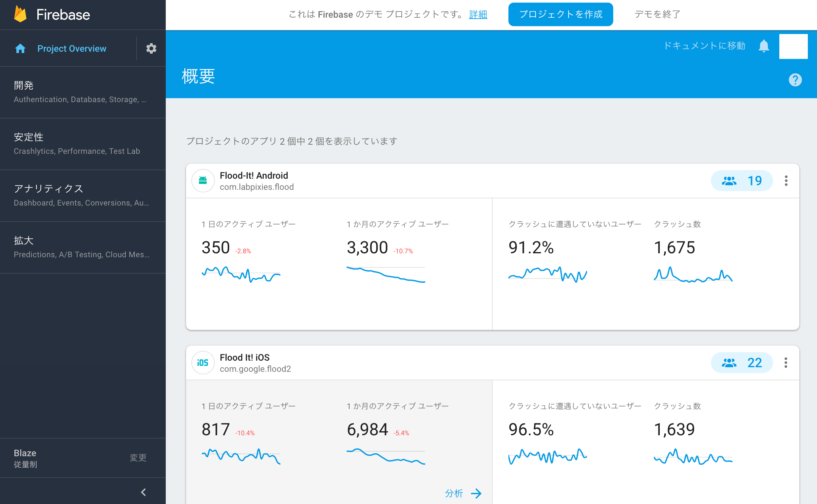This screenshot has height=504, width=817.
Task: Click iOS crash-free users sparkline chart
Action: pos(547,456)
